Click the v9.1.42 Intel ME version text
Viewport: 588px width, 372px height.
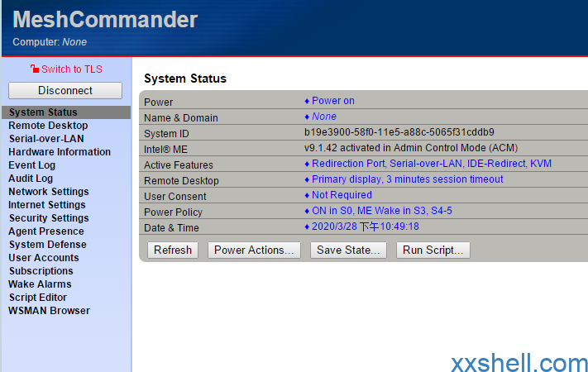411,148
